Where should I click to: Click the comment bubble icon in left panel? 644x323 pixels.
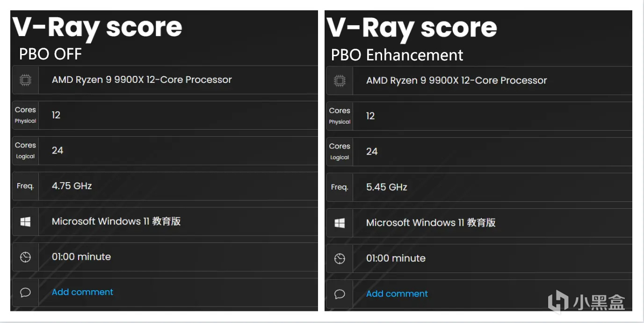tap(25, 293)
